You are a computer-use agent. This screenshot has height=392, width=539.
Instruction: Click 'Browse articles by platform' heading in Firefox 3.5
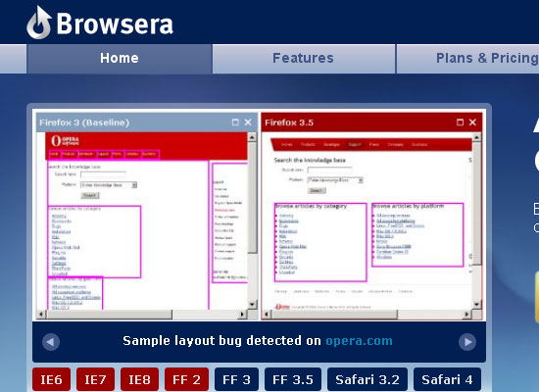click(409, 206)
